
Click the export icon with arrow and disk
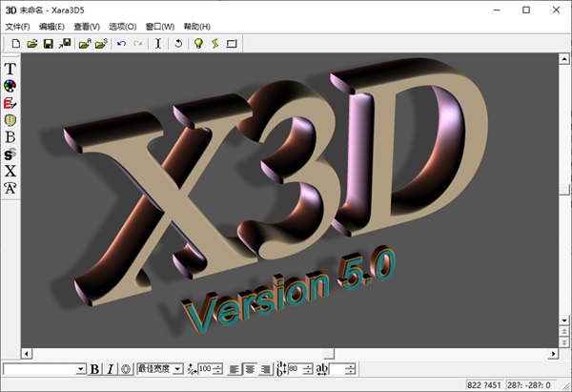click(x=65, y=44)
